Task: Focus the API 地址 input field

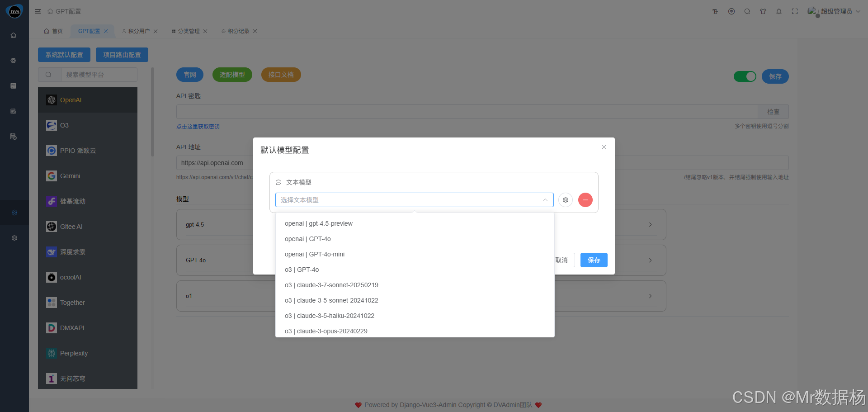Action: [482, 163]
